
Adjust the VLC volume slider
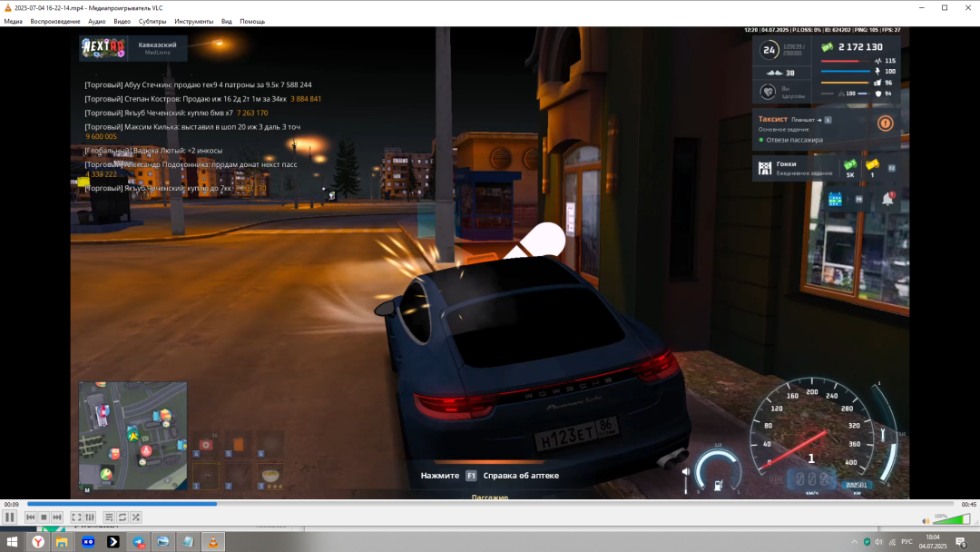click(951, 519)
